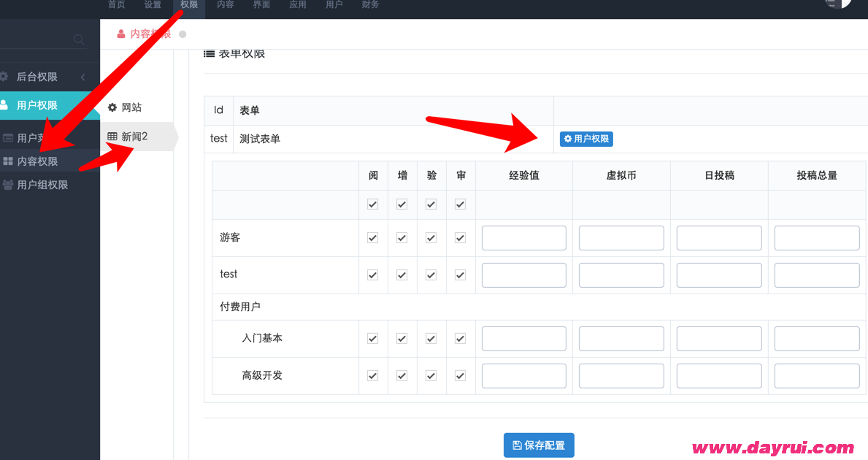Click the 虚拟币 column header

621,175
